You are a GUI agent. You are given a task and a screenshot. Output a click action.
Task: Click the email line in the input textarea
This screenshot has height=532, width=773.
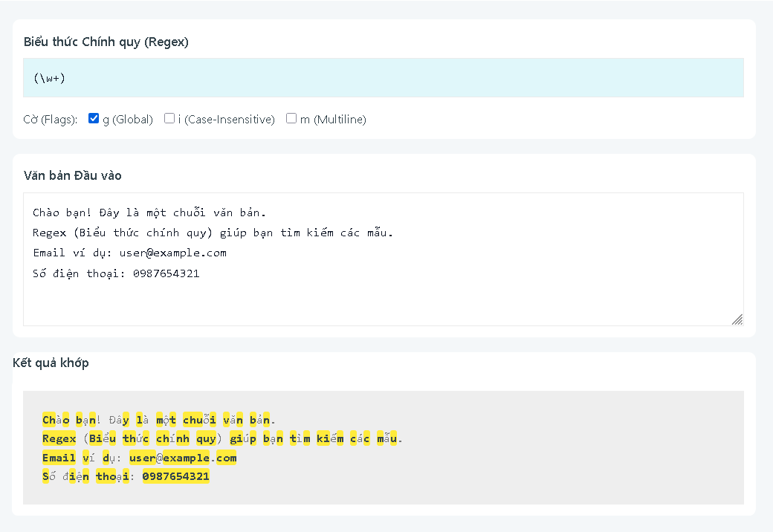click(x=129, y=253)
